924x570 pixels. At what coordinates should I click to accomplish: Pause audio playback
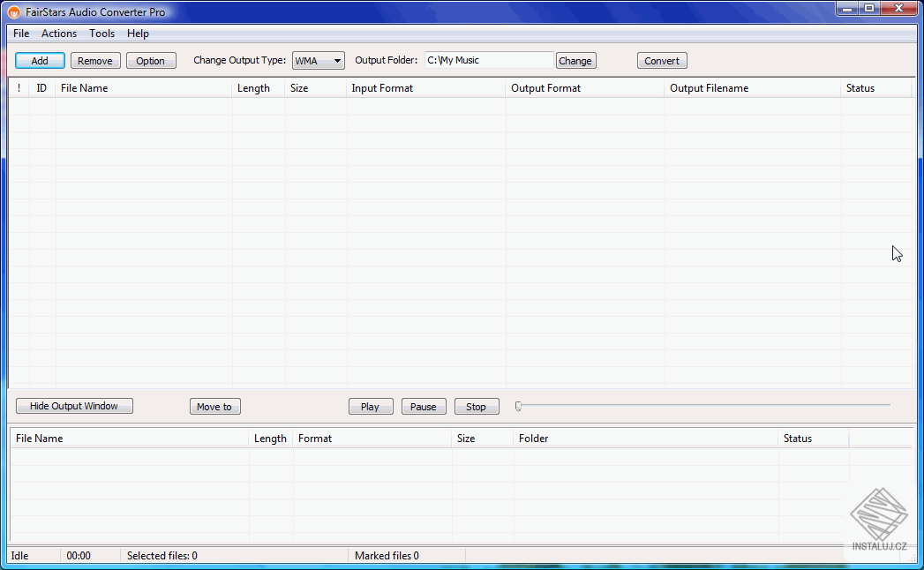point(424,407)
